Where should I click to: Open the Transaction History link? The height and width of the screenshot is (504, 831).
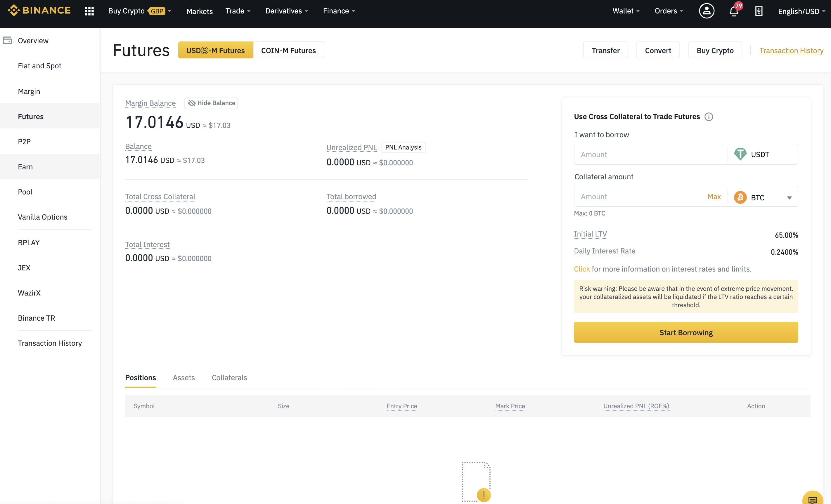(791, 50)
